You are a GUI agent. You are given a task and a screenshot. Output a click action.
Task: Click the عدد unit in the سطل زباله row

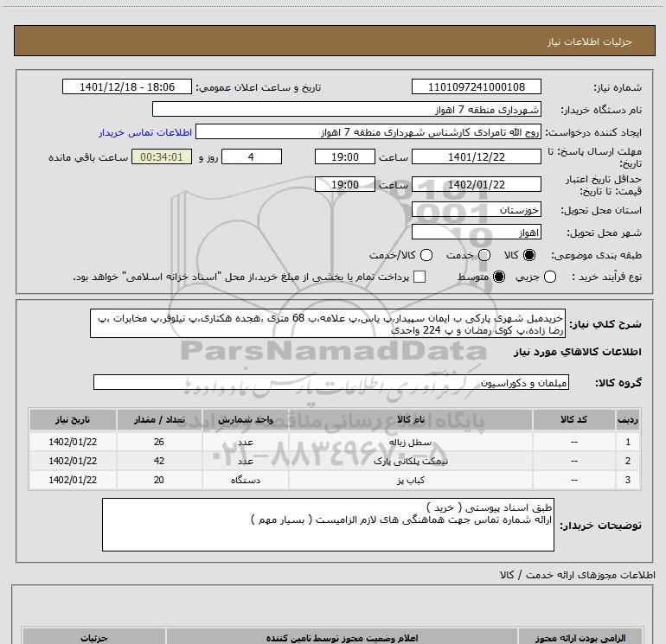click(246, 443)
